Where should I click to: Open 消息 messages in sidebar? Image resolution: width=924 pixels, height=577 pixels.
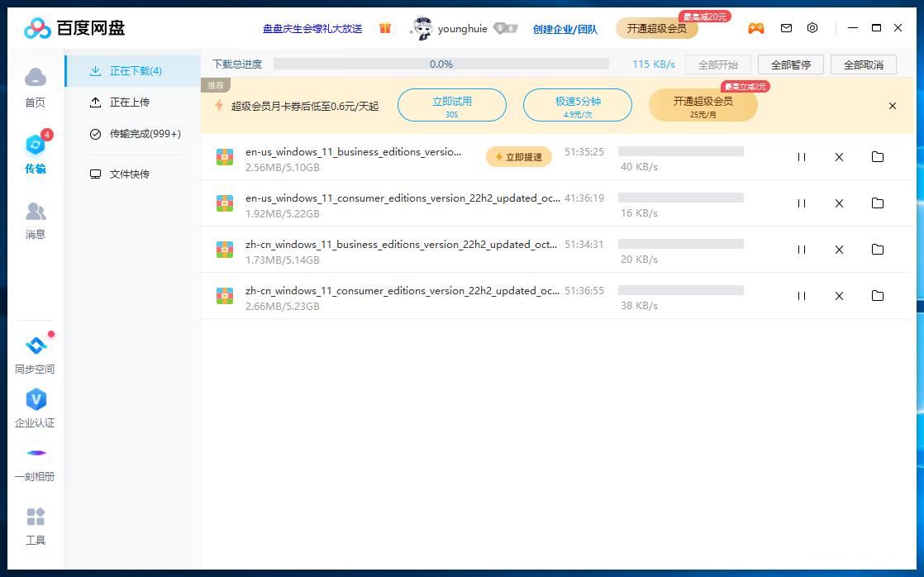tap(35, 220)
